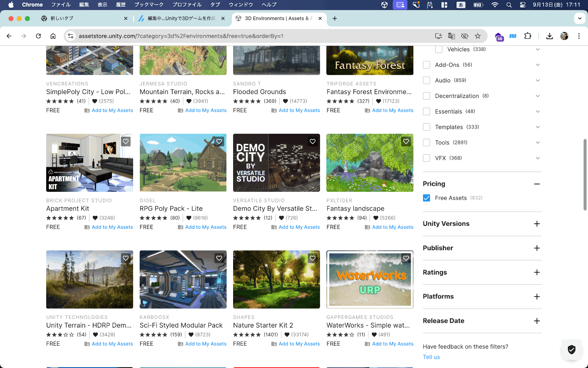Open Chrome extensions puzzle icon

528,36
